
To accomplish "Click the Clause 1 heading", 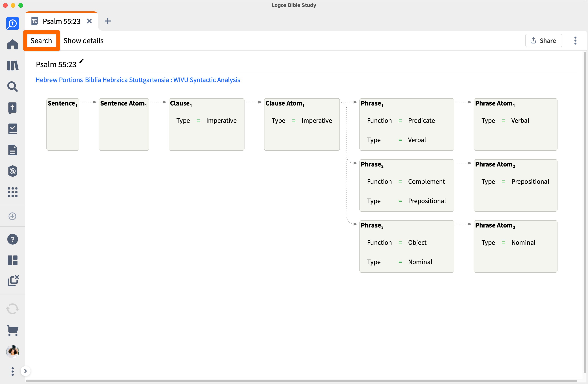I will pos(181,103).
